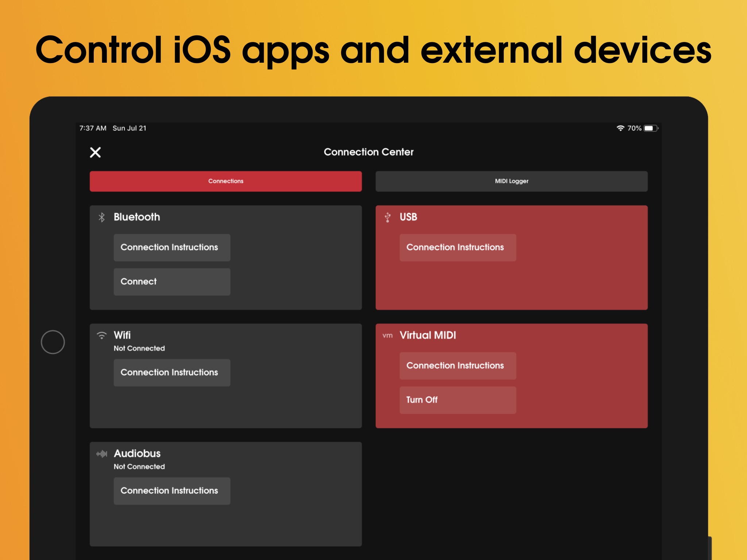Open Audiobus Connection Instructions
This screenshot has width=747, height=560.
172,491
